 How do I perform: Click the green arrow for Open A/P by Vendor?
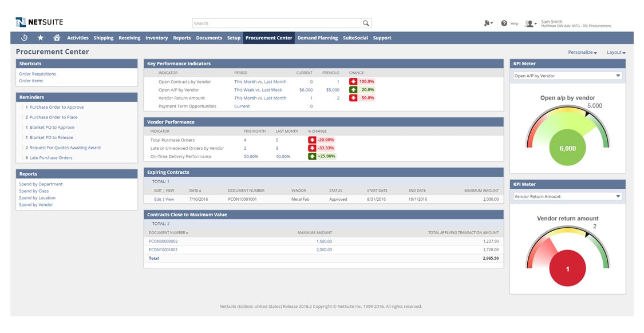coord(353,89)
